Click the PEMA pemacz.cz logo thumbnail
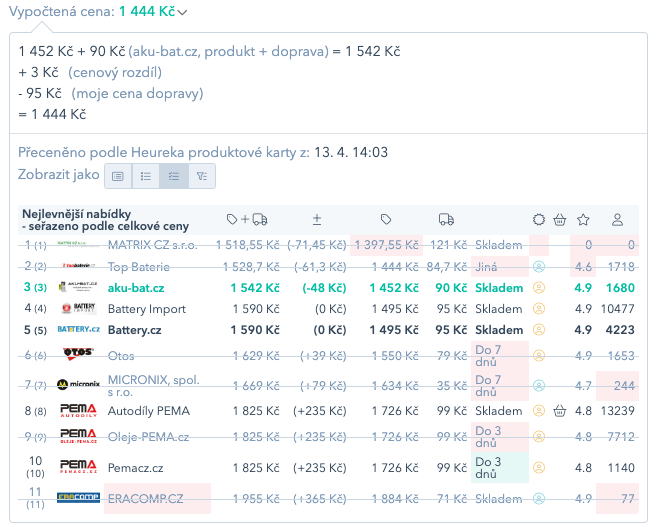The width and height of the screenshot is (656, 527). (78, 466)
